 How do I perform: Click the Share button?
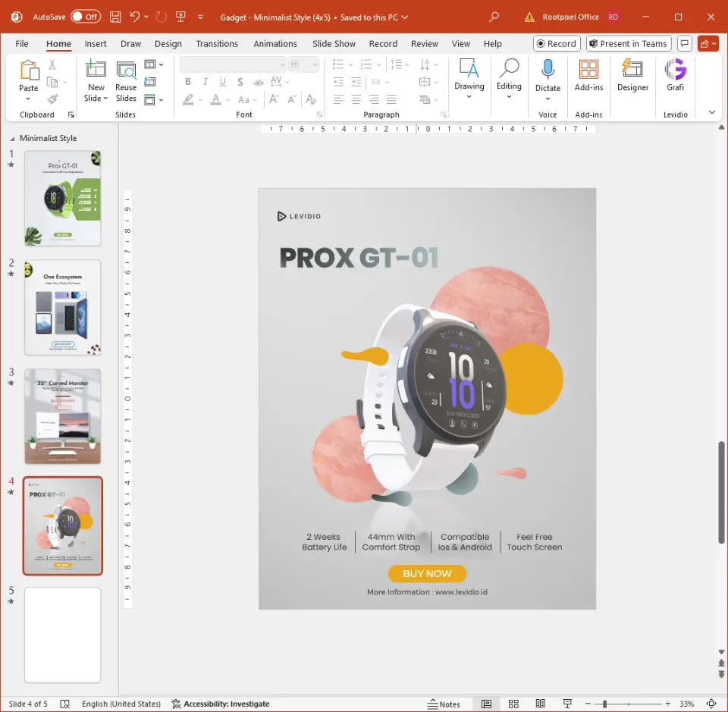708,44
